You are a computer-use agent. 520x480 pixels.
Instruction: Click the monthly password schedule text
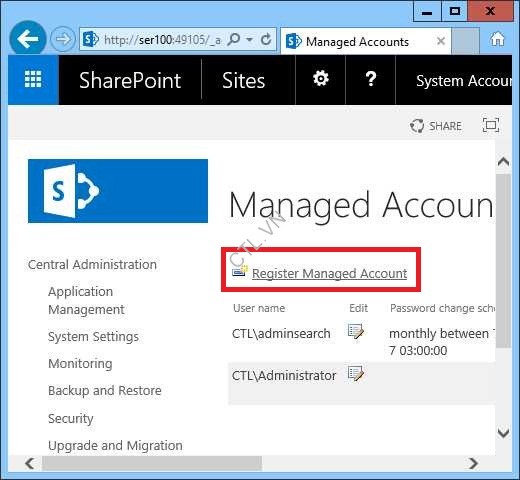click(442, 342)
